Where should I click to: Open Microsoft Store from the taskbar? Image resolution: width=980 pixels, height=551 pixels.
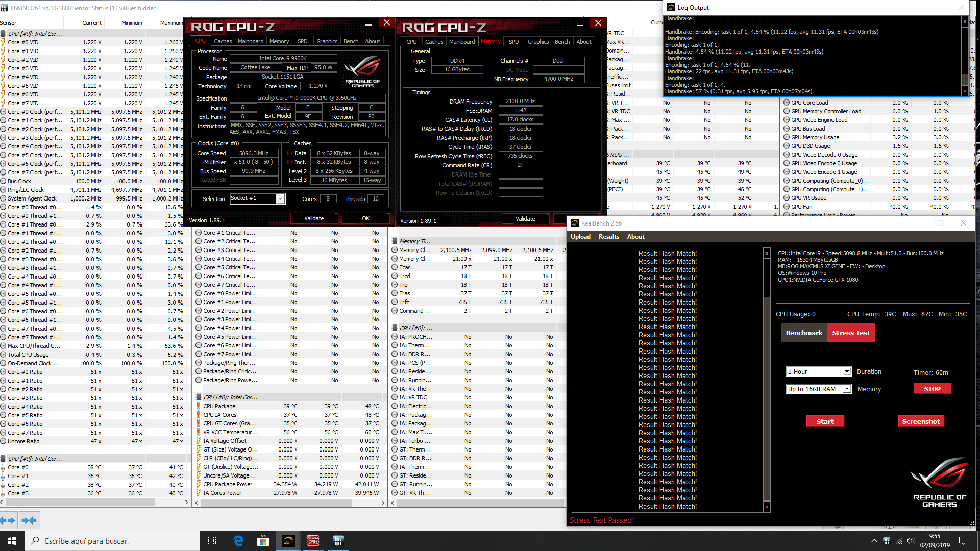[x=263, y=541]
